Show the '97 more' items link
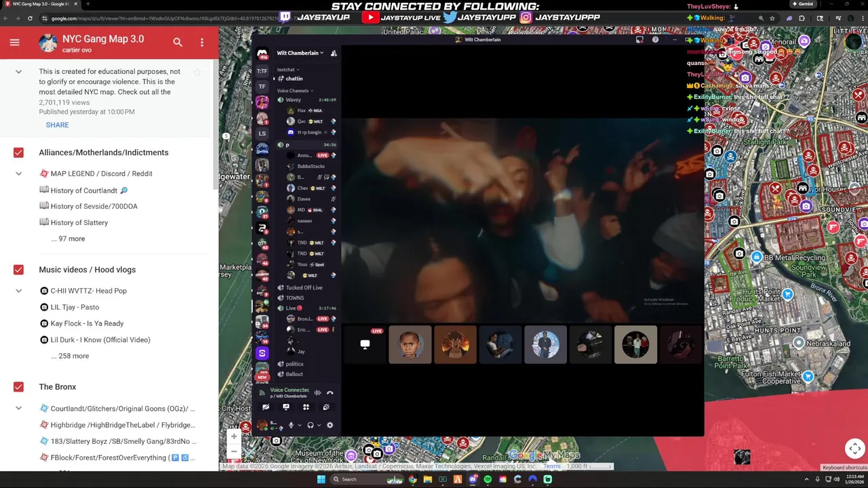The width and height of the screenshot is (868, 488). pyautogui.click(x=68, y=239)
